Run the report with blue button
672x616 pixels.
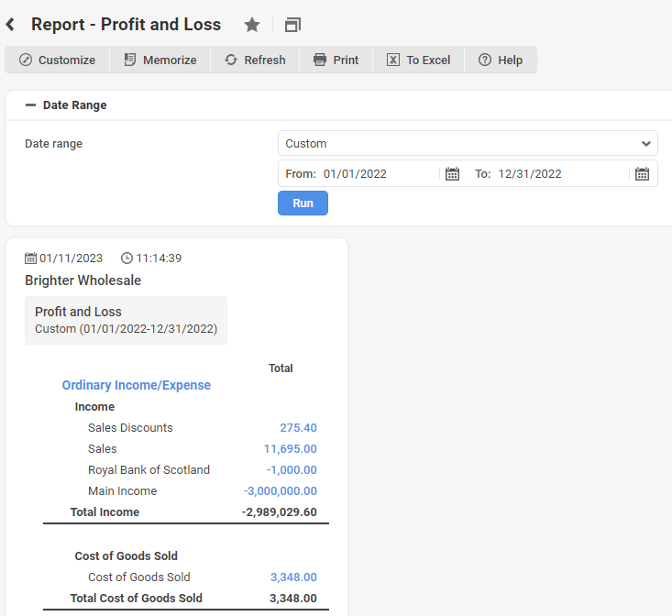click(x=303, y=203)
